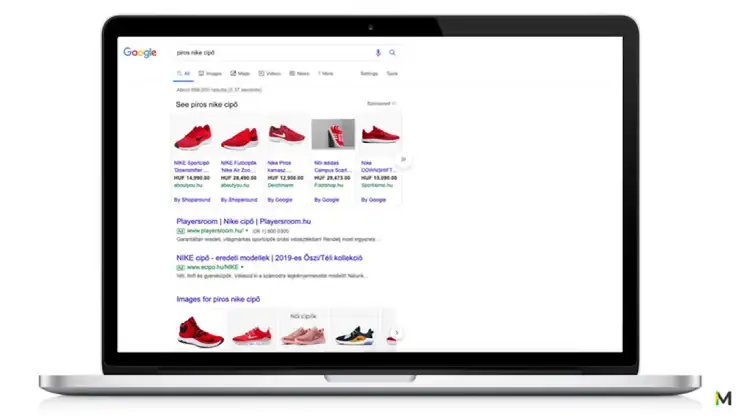Open the NIKE Futócipő Air Zoom shoe image
The image size is (740, 416).
coord(240,137)
